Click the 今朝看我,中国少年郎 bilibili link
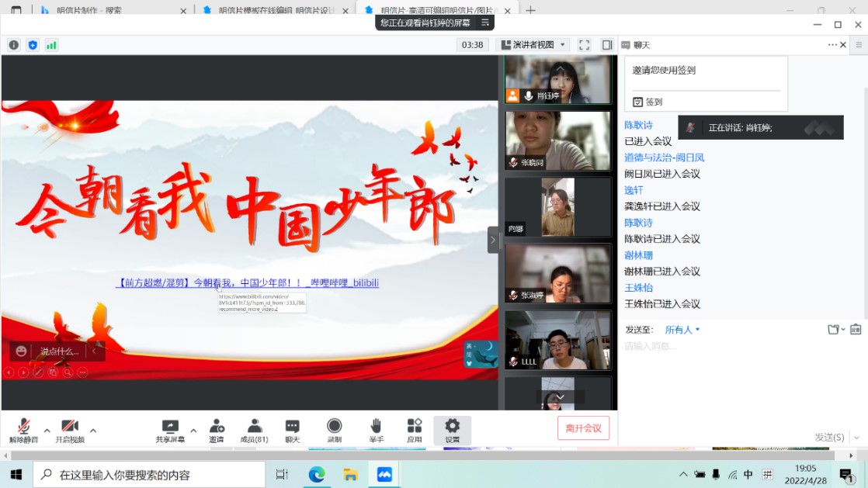868x488 pixels. click(248, 283)
